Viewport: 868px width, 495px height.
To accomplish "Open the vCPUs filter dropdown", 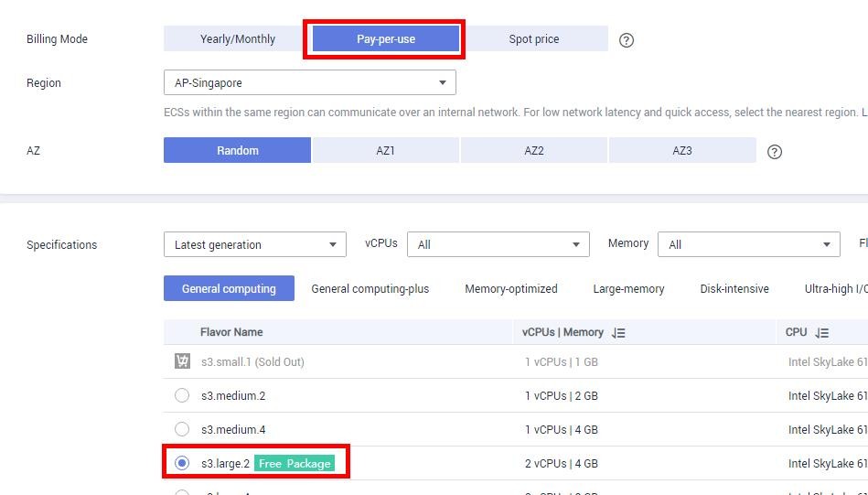I will tap(498, 244).
